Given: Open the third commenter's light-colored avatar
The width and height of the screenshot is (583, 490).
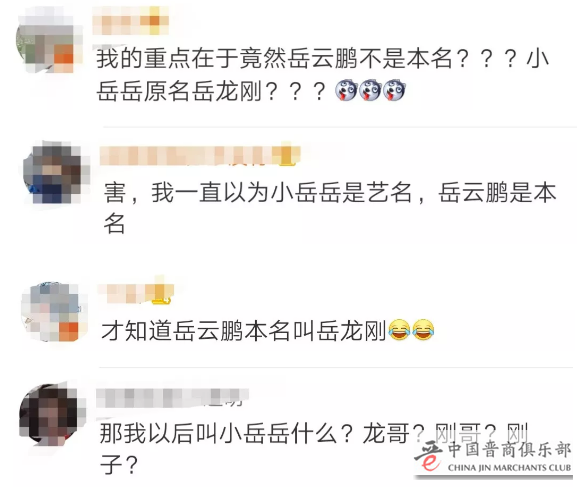Looking at the screenshot, I should (54, 312).
